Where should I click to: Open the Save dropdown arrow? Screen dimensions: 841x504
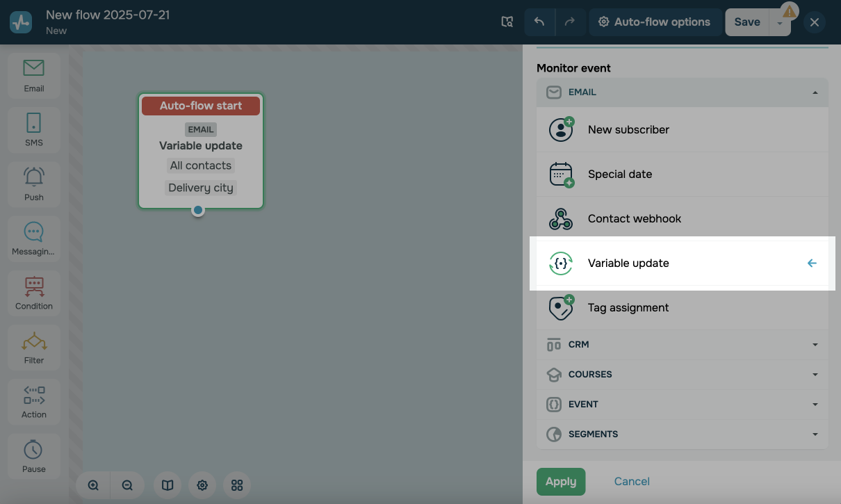(x=780, y=23)
